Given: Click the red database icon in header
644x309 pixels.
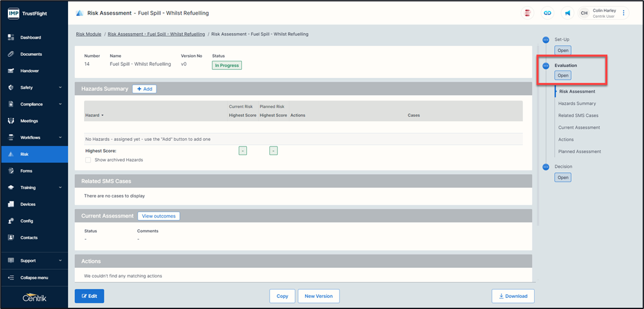Looking at the screenshot, I should (x=527, y=13).
